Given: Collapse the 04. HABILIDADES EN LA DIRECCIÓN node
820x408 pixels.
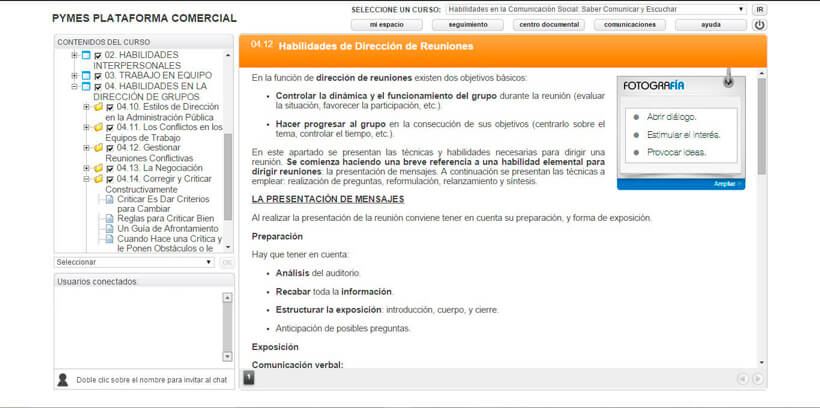Looking at the screenshot, I should (74, 86).
